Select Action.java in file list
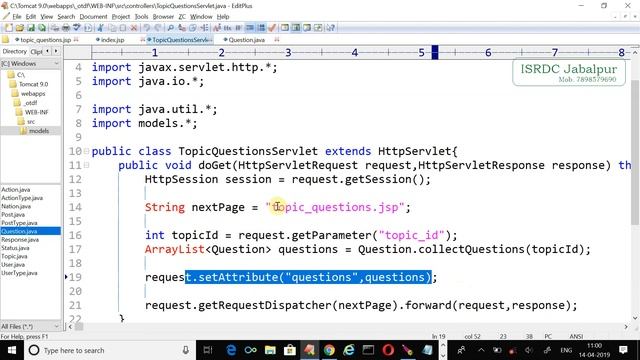Viewport: 640px width, 360px height. [16, 190]
